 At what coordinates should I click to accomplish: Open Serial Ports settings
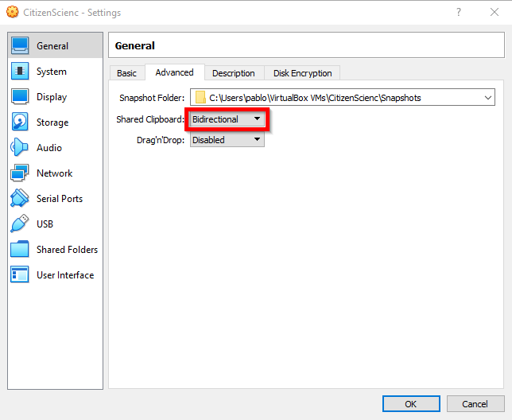55,199
